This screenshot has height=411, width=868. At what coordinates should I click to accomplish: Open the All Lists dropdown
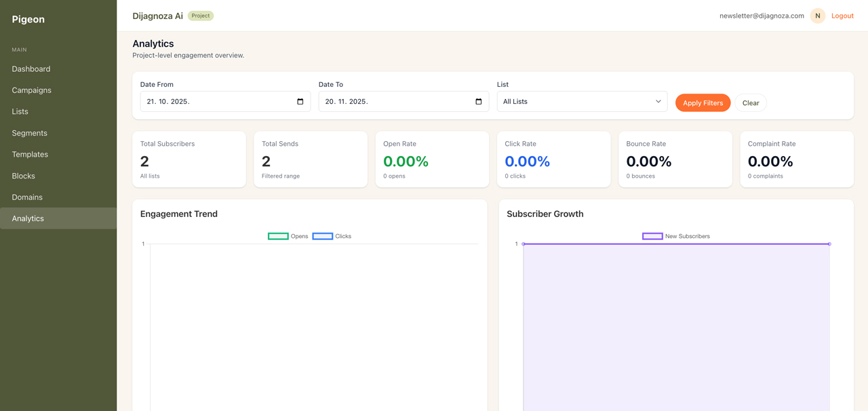[x=581, y=101]
